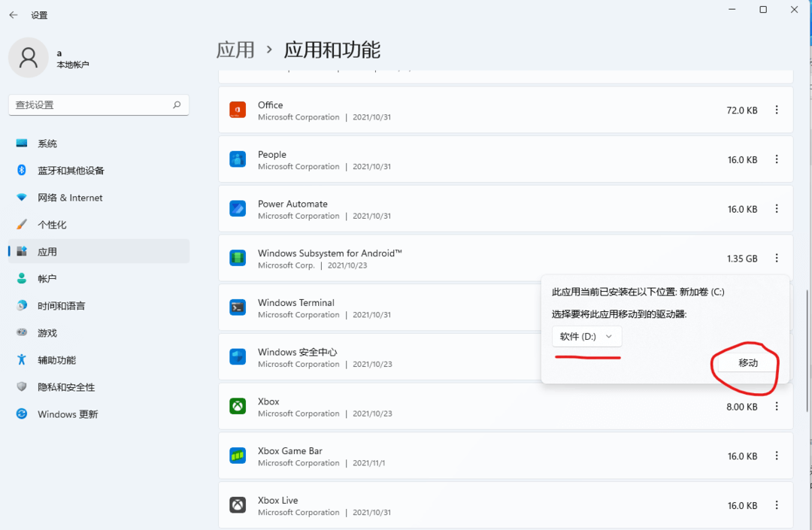Select 应用 in the sidebar
Screen dimensions: 812x530
(99, 252)
